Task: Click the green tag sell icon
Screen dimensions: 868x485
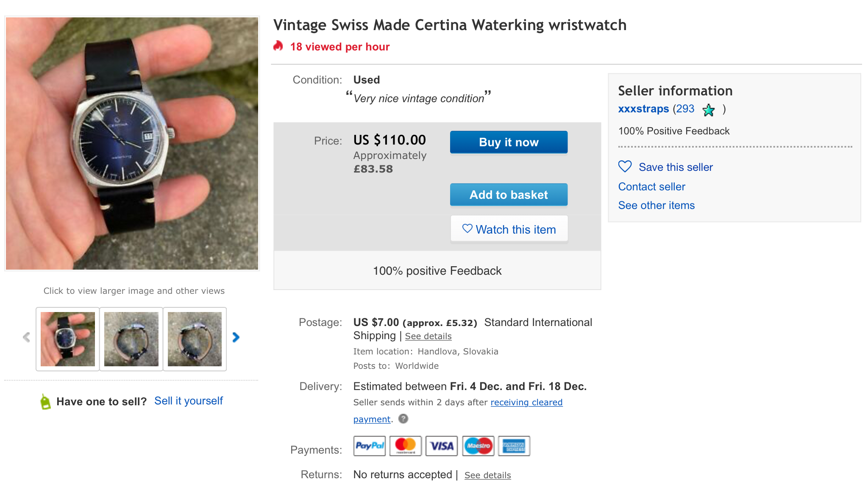Action: [45, 401]
